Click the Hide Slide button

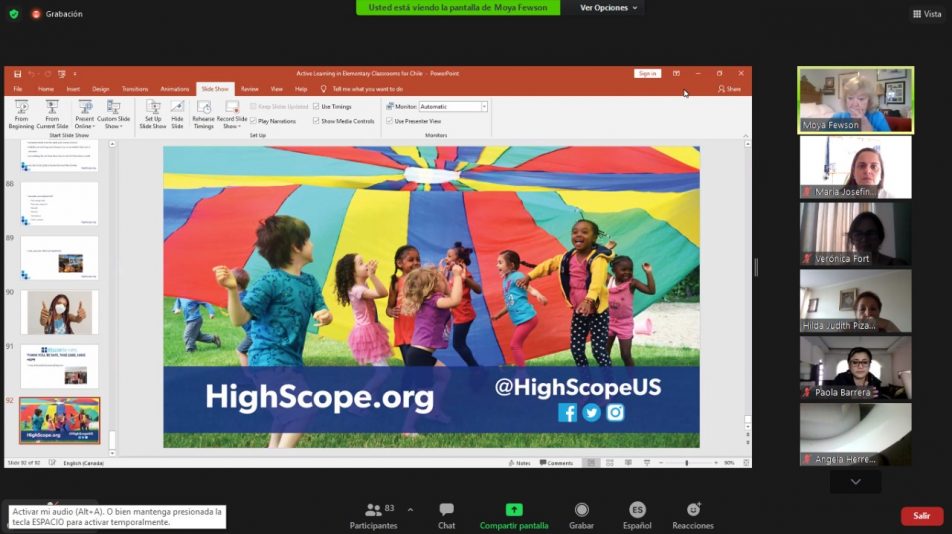[x=177, y=115]
